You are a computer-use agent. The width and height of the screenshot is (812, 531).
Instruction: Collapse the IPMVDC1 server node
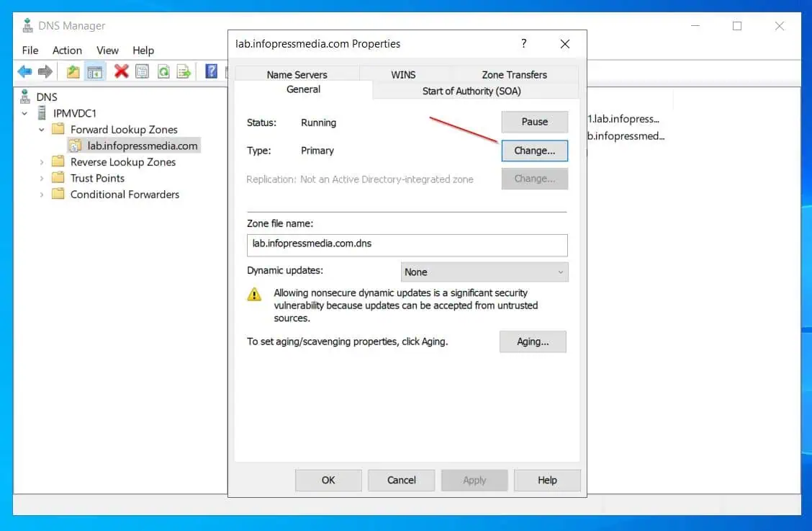[24, 113]
